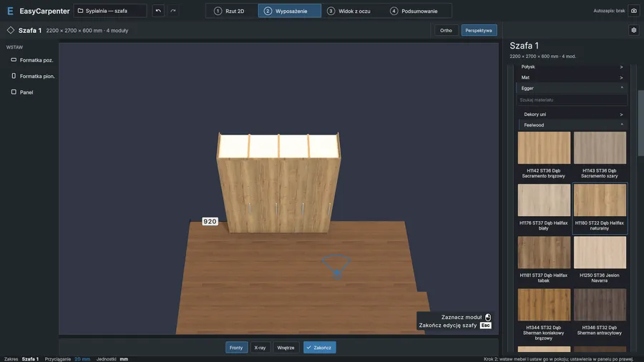
Task: Click the EasyCarpenter logo icon
Action: [x=10, y=11]
